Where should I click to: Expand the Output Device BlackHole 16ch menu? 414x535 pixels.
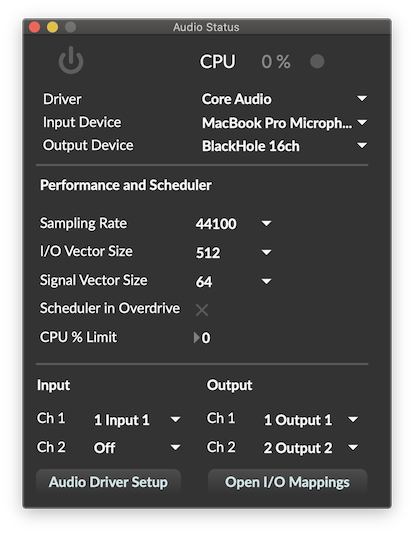click(x=284, y=146)
